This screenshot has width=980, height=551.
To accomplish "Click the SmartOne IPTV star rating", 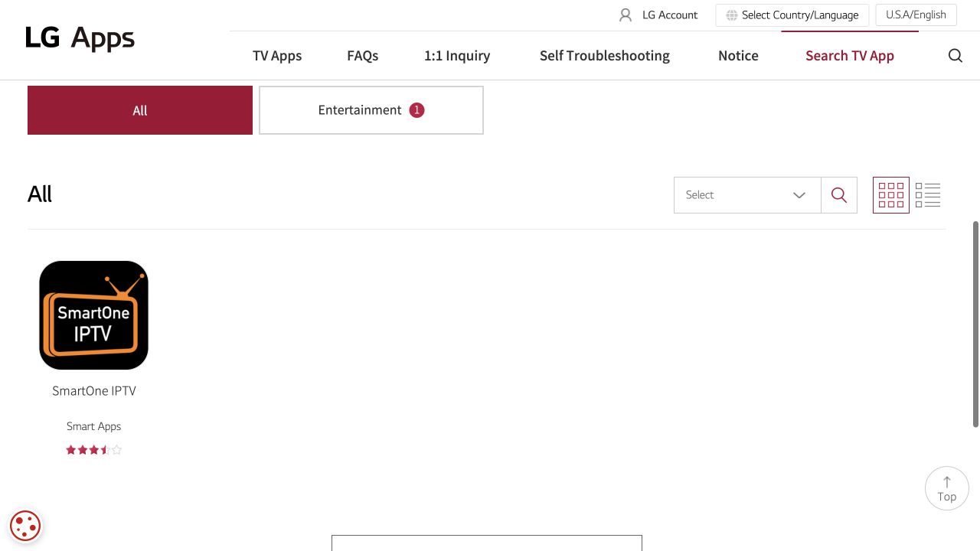I will coord(94,450).
